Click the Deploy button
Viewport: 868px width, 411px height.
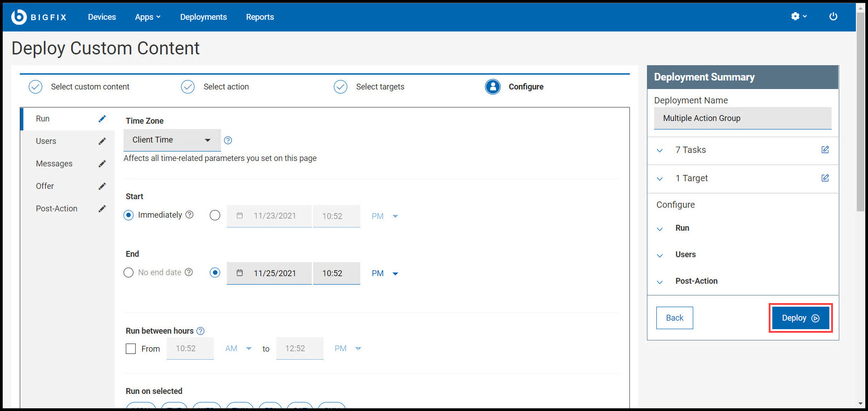tap(800, 317)
